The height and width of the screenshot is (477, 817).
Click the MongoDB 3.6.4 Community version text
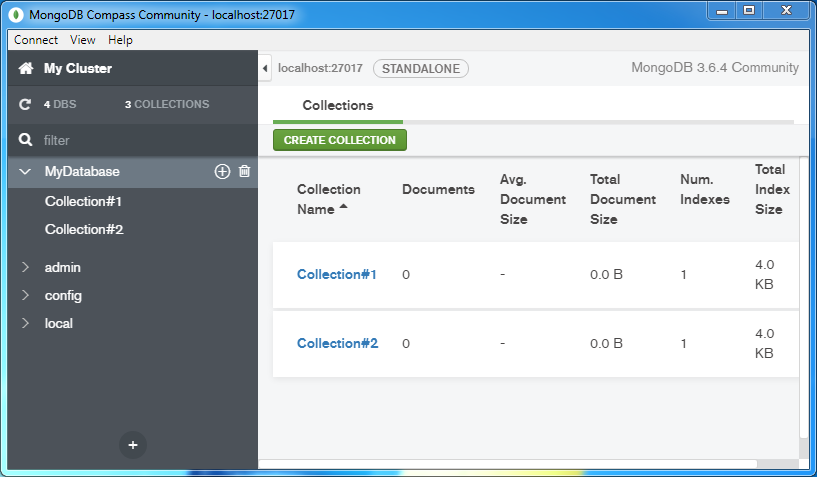click(715, 68)
